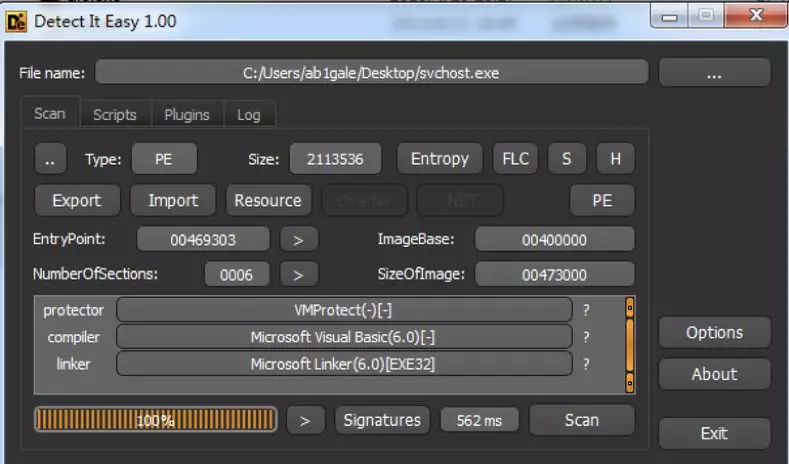This screenshot has height=464, width=789.
Task: Click the results list scrollbar down arrow
Action: [x=629, y=382]
